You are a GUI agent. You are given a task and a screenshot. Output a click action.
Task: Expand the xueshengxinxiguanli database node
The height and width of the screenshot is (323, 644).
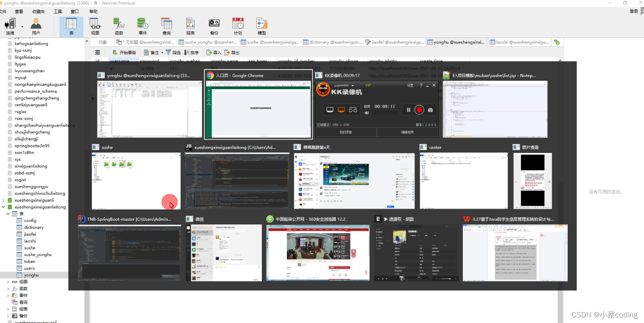(4, 200)
